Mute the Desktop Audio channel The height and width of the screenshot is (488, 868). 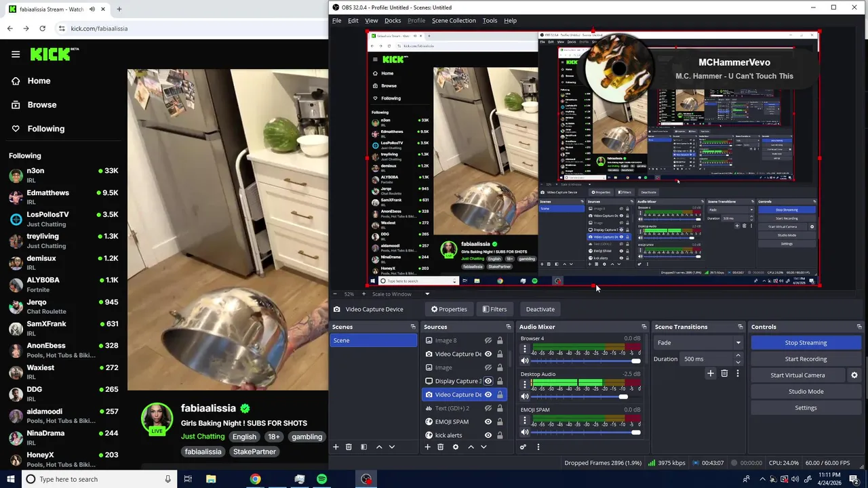(524, 396)
